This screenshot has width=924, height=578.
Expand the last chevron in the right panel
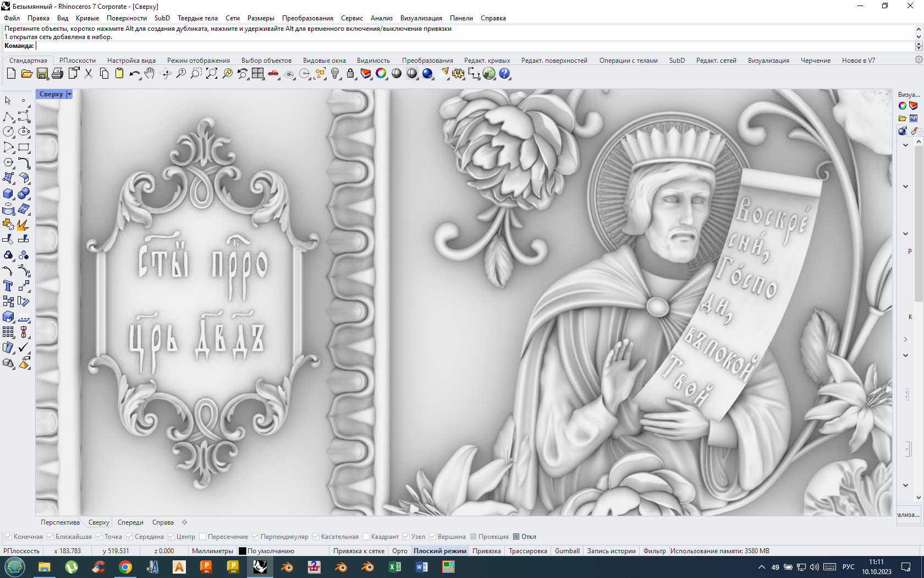click(905, 486)
